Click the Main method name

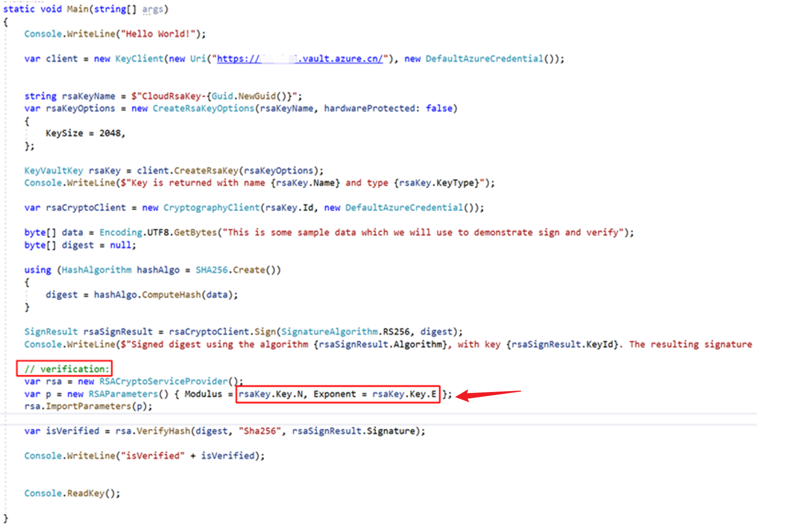pyautogui.click(x=78, y=9)
